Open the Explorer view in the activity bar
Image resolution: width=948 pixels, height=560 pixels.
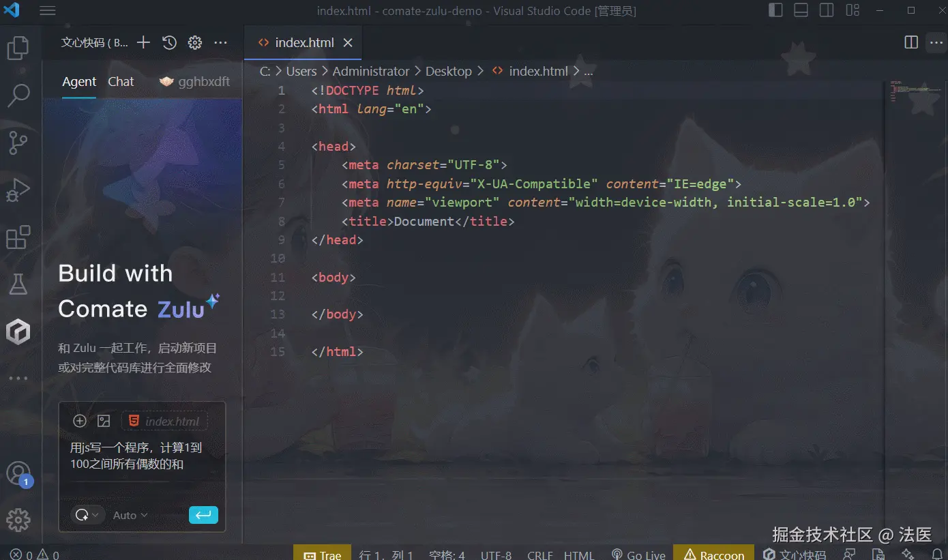coord(18,48)
